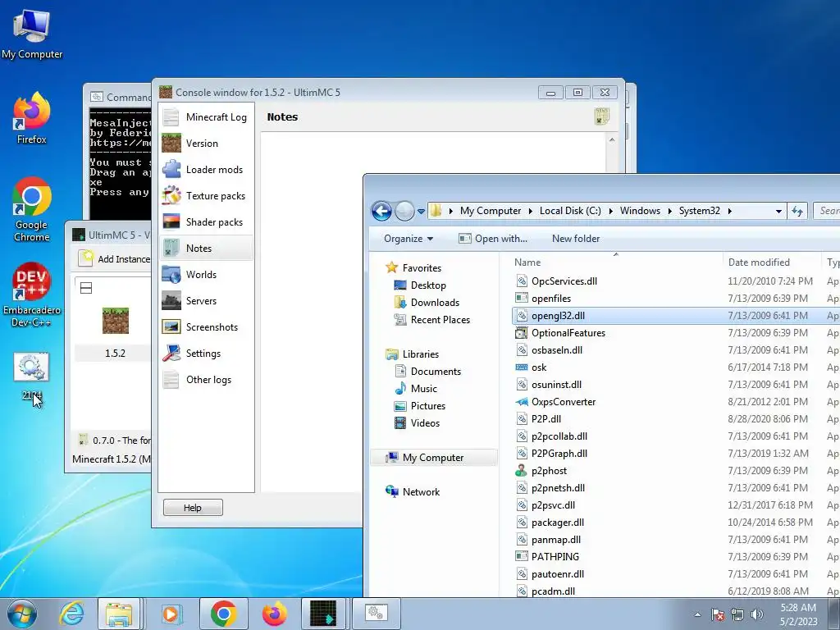Select My Computer in navigation pane
Screen dimensions: 840x630
(433, 458)
